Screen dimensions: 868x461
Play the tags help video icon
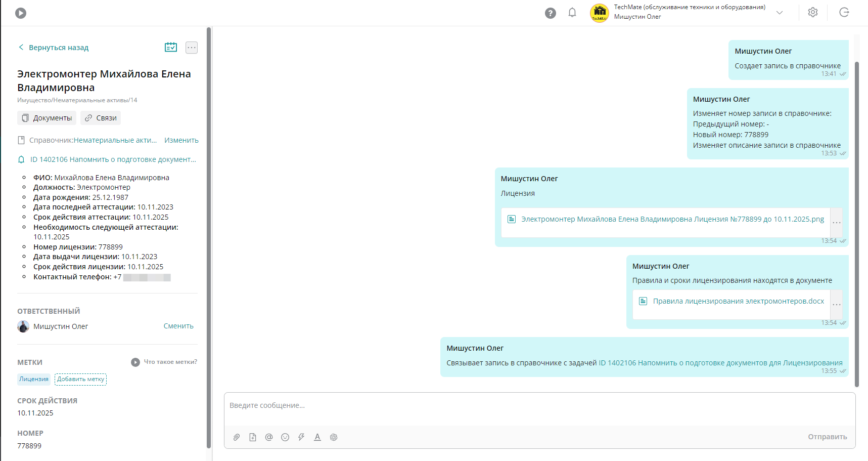(135, 362)
